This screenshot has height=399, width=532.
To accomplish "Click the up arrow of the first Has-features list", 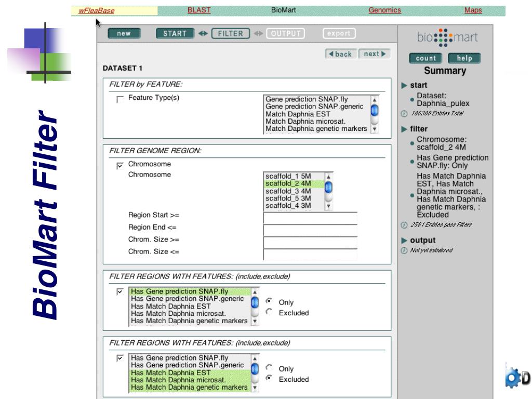I will click(255, 292).
